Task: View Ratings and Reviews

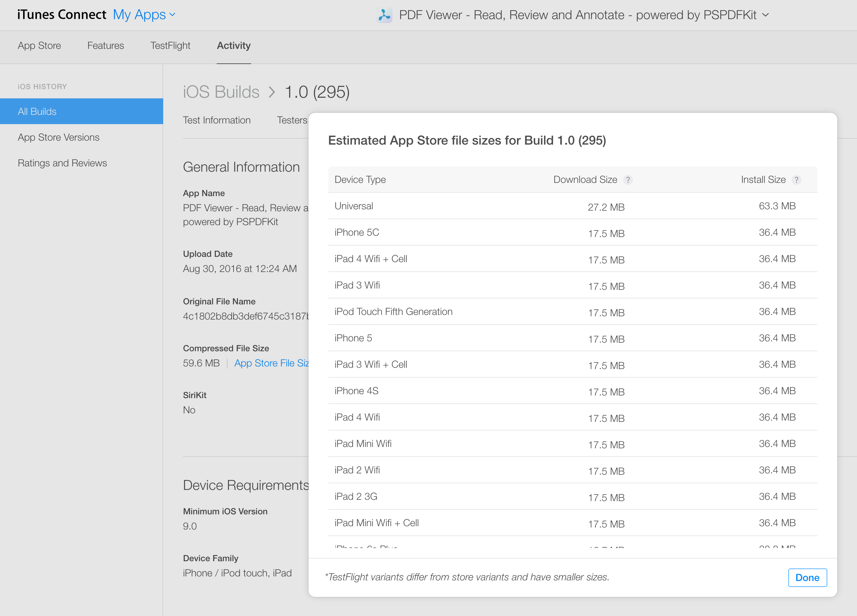Action: click(62, 163)
